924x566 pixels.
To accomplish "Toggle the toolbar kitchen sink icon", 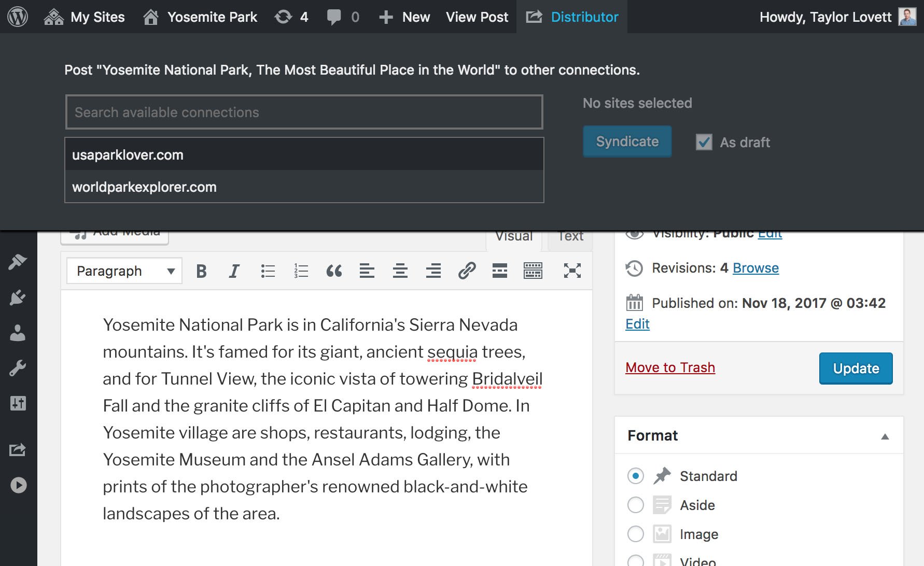I will click(533, 271).
